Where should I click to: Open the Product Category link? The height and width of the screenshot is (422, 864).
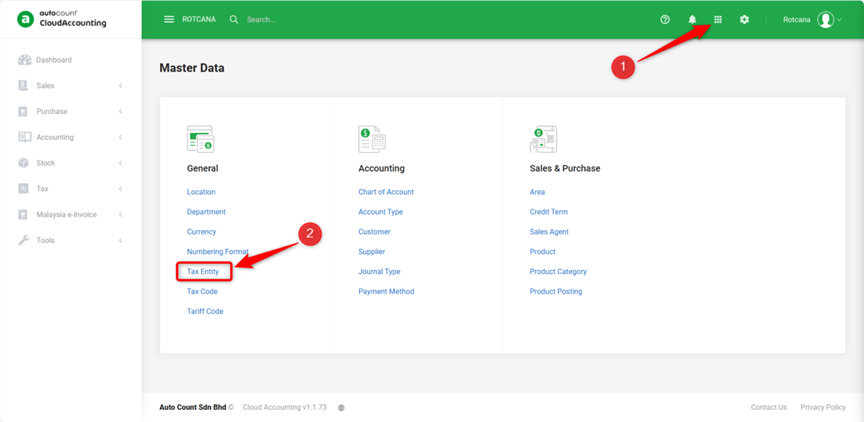click(x=558, y=272)
